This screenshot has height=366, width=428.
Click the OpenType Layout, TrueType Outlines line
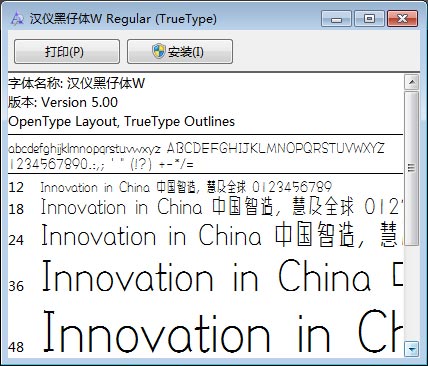(121, 121)
